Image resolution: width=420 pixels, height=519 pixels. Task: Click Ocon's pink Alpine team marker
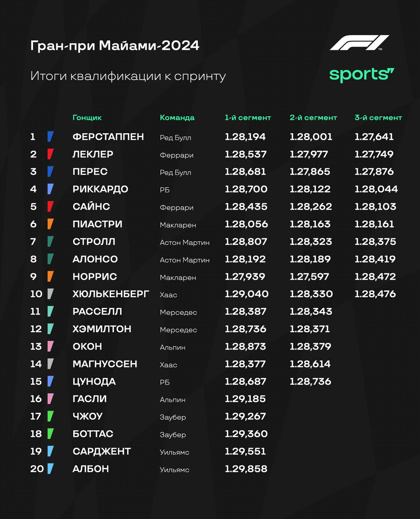click(x=51, y=346)
